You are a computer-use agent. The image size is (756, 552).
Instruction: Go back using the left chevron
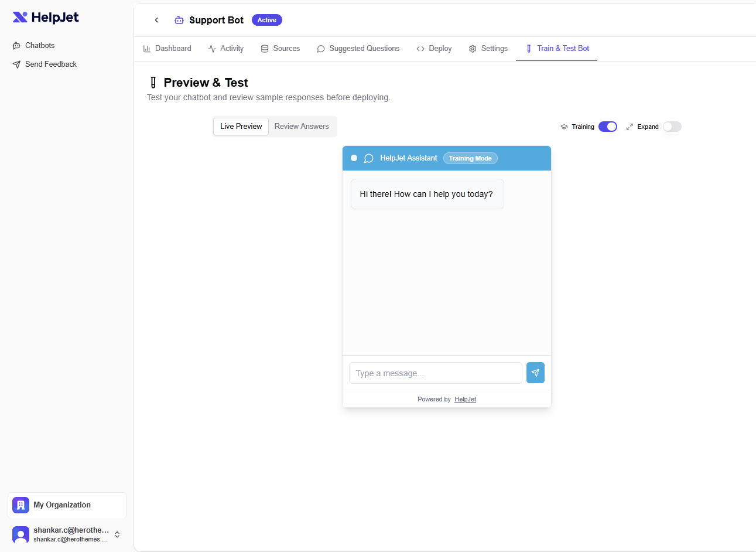156,20
